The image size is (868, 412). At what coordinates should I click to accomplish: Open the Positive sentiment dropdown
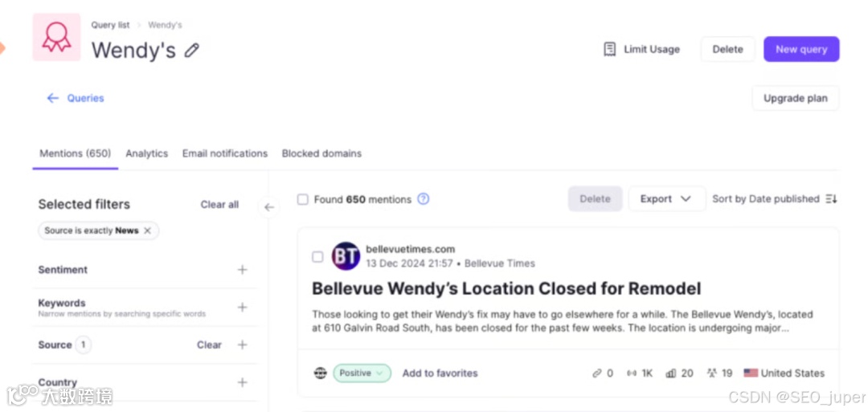click(x=362, y=373)
